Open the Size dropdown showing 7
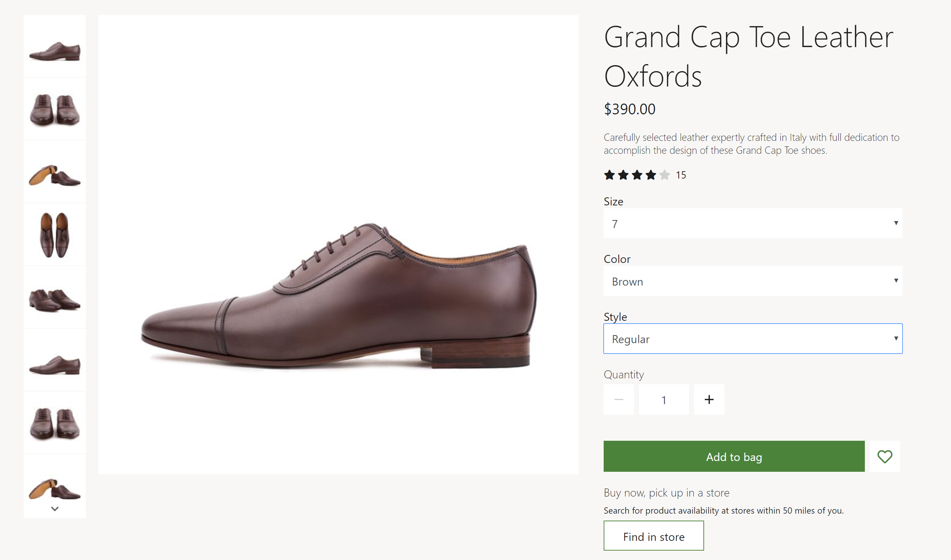The image size is (951, 560). 753,224
